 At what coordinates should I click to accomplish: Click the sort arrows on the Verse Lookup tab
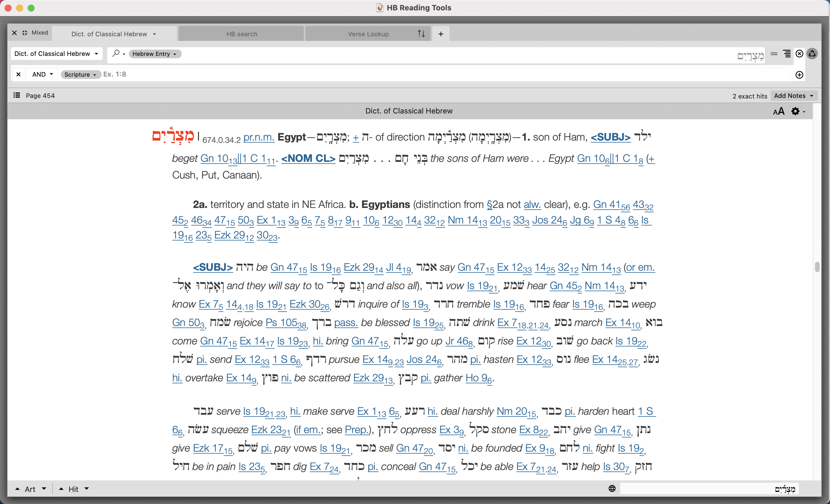(x=421, y=33)
